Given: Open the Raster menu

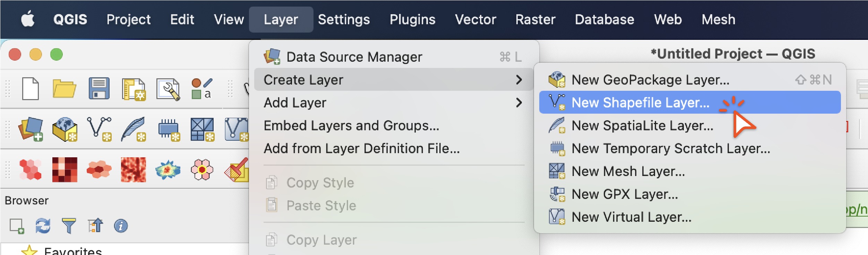Looking at the screenshot, I should click(535, 19).
